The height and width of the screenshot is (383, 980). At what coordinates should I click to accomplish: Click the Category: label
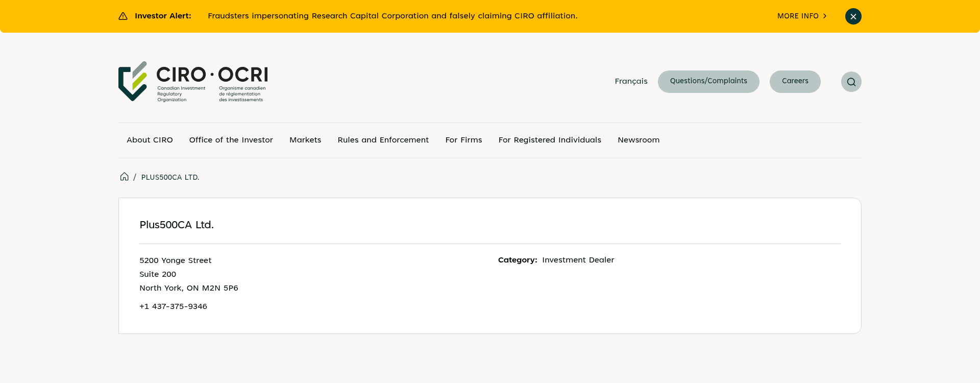pyautogui.click(x=518, y=260)
